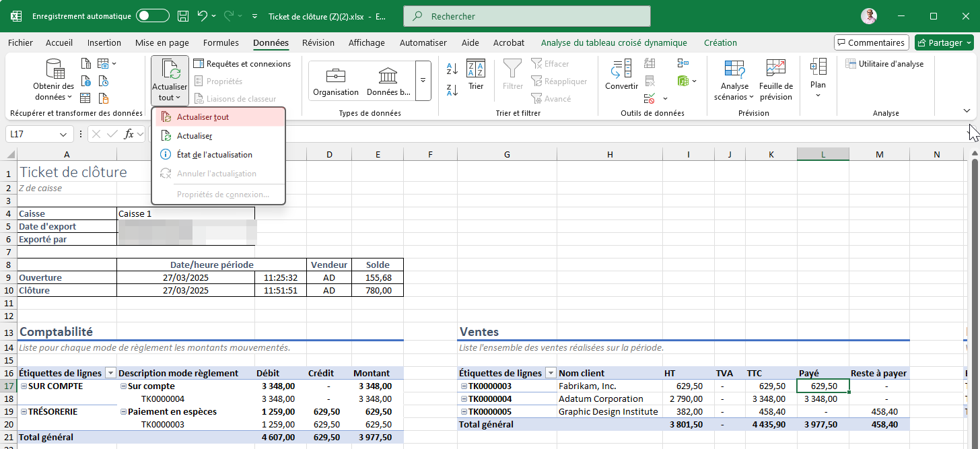Image resolution: width=980 pixels, height=449 pixels.
Task: Click the From Web globe file icon
Action: 85,81
